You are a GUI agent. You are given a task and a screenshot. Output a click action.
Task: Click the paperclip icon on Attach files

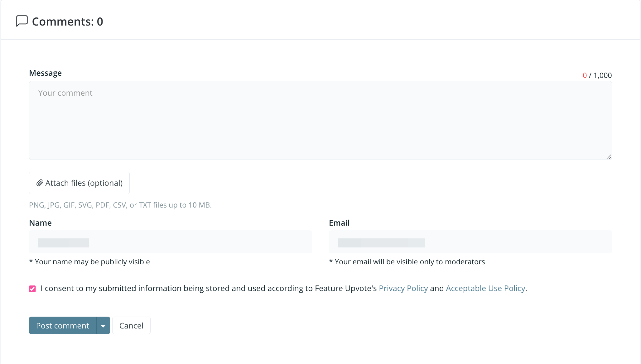coord(40,183)
